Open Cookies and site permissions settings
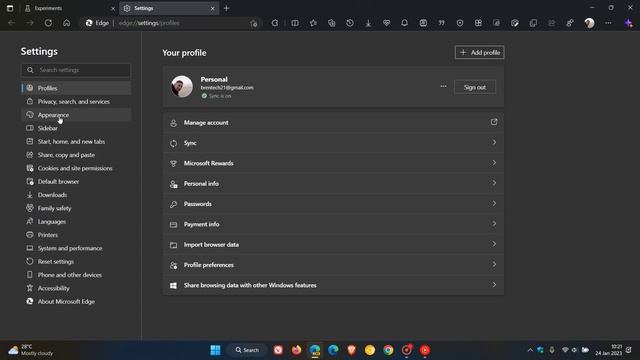640x360 pixels. click(x=76, y=168)
